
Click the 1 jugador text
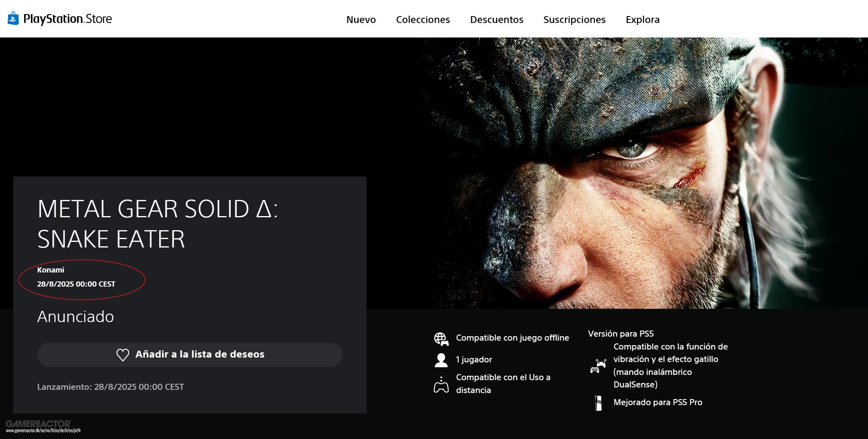point(474,359)
